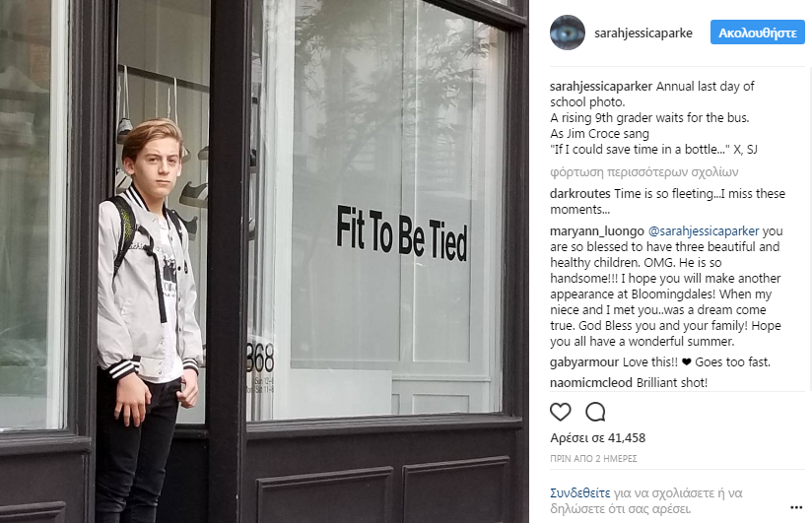Image resolution: width=812 pixels, height=523 pixels.
Task: Open the ΠΡΙΝ ΑΠΟ 2 ΗΜΕΡΕΣ timestamp
Action: 593,459
